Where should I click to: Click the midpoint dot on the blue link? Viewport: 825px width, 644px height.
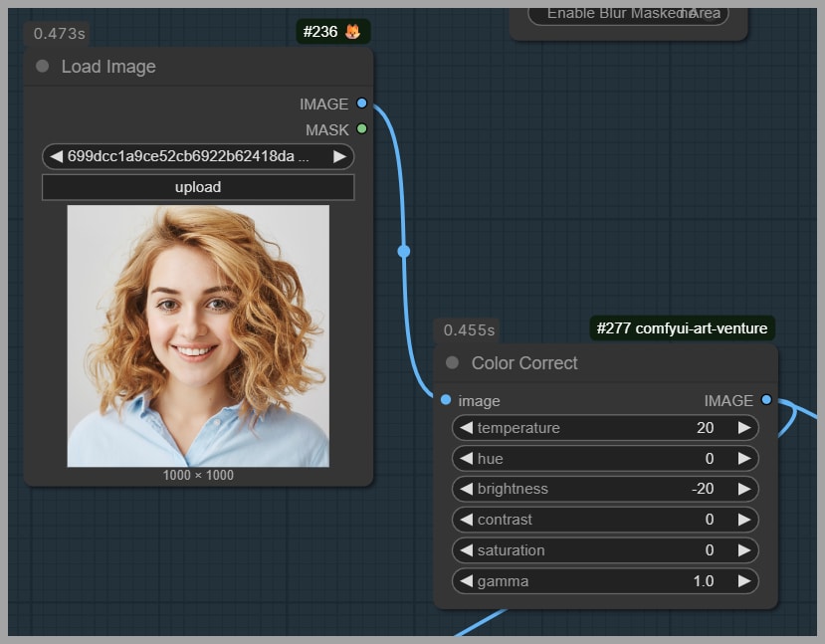404,251
